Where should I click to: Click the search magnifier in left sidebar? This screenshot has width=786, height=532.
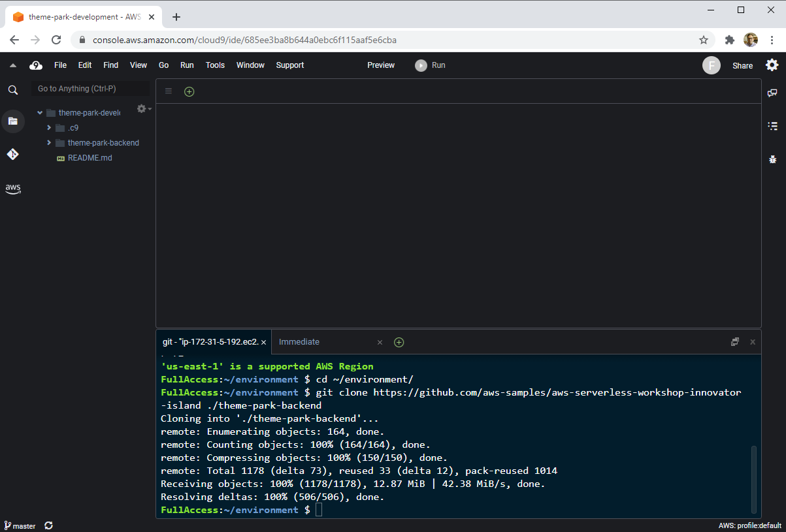tap(12, 90)
